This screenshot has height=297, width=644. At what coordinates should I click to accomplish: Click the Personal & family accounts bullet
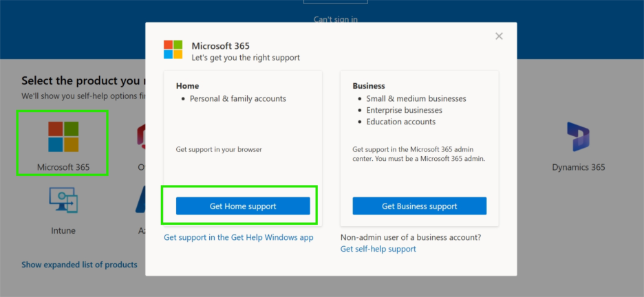[x=238, y=99]
